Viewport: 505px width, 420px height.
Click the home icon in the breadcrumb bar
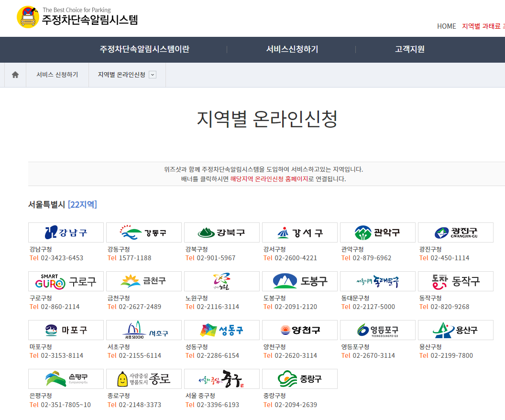pyautogui.click(x=14, y=75)
